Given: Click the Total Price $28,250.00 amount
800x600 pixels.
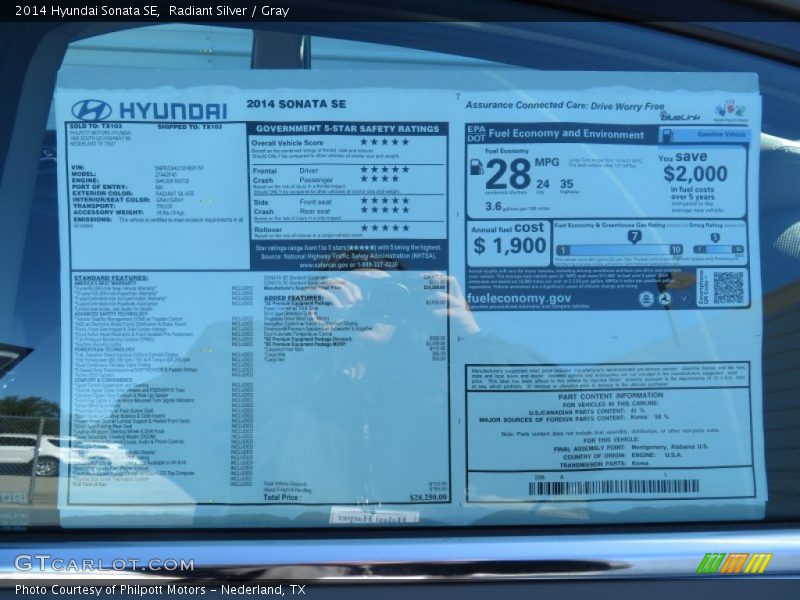Looking at the screenshot, I should 429,497.
